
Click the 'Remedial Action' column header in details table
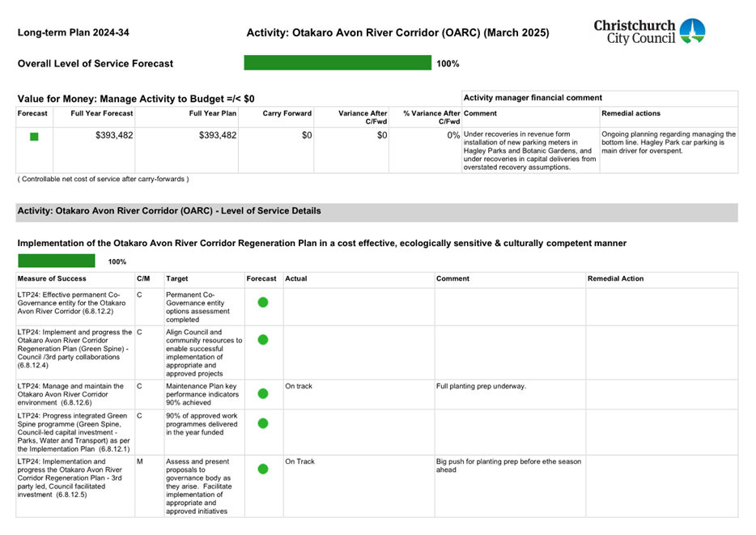pyautogui.click(x=615, y=278)
